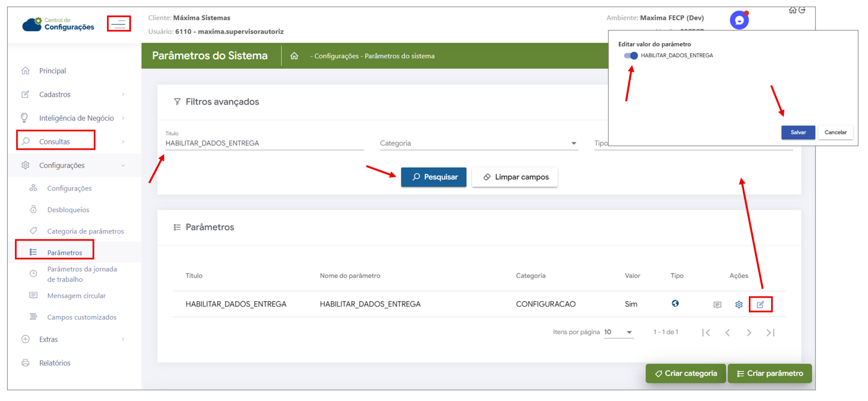Open Parâmetros menu item

pyautogui.click(x=65, y=253)
